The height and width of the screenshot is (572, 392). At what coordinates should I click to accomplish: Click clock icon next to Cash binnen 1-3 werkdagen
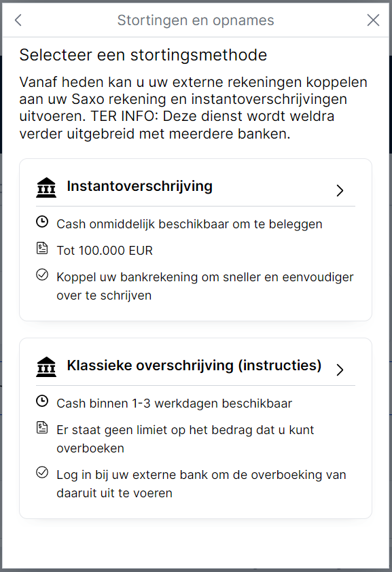[42, 401]
